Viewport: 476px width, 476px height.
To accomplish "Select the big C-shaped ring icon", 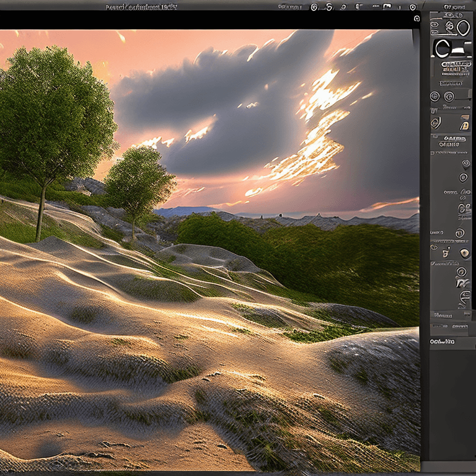I will pyautogui.click(x=443, y=48).
